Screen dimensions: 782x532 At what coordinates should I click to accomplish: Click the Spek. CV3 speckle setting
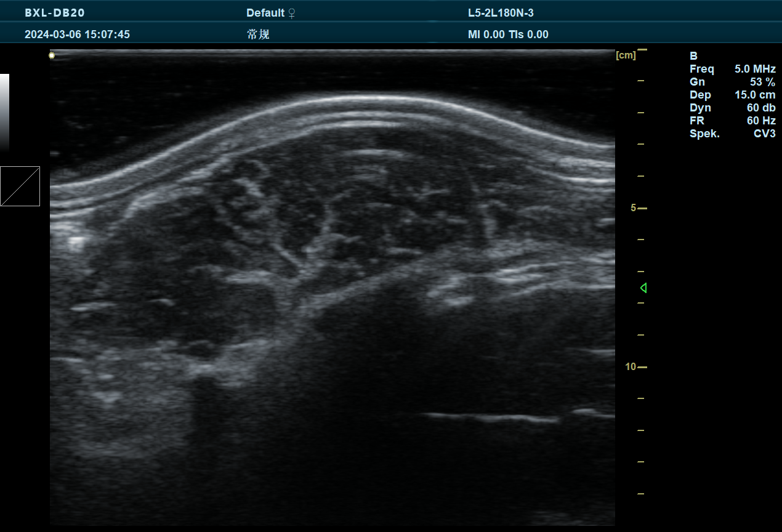732,134
